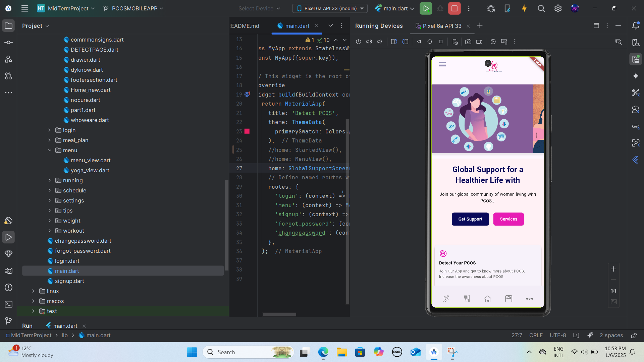The height and width of the screenshot is (362, 644).
Task: Open signup.dart in the project tree
Action: 69,281
